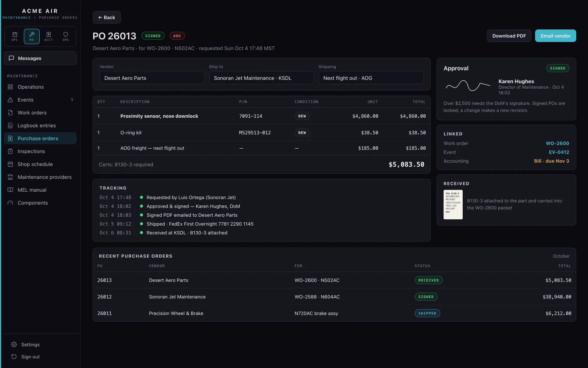Viewport: 588px width, 368px height.
Task: Click the Shipping field Next flight out
Action: (371, 78)
